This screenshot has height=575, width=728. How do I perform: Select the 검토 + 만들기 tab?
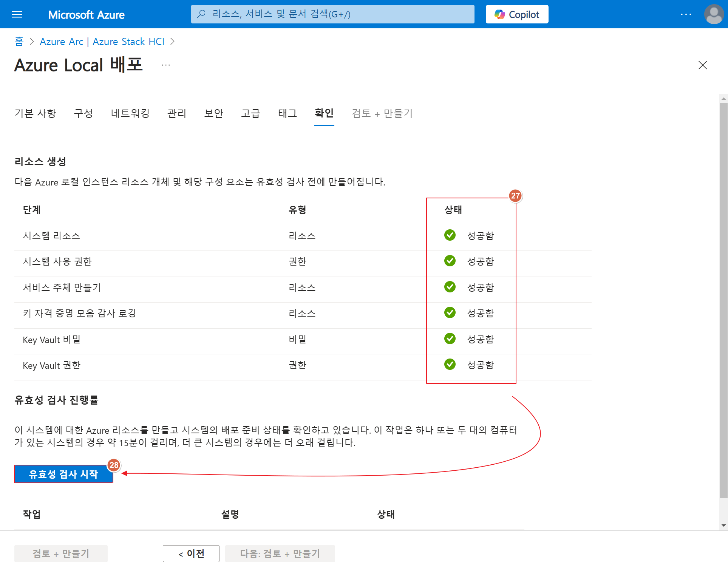382,113
